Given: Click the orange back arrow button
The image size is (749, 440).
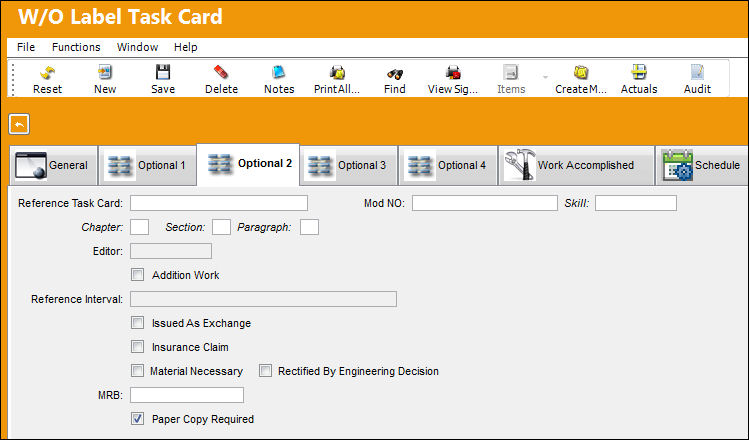Looking at the screenshot, I should [19, 124].
